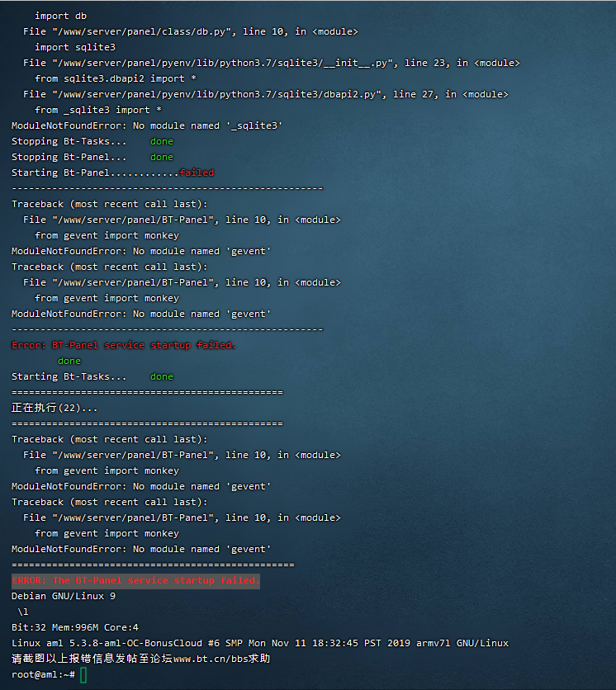This screenshot has width=616, height=690.
Task: Select the "No module named '_sqlite3'" error
Action: (147, 125)
